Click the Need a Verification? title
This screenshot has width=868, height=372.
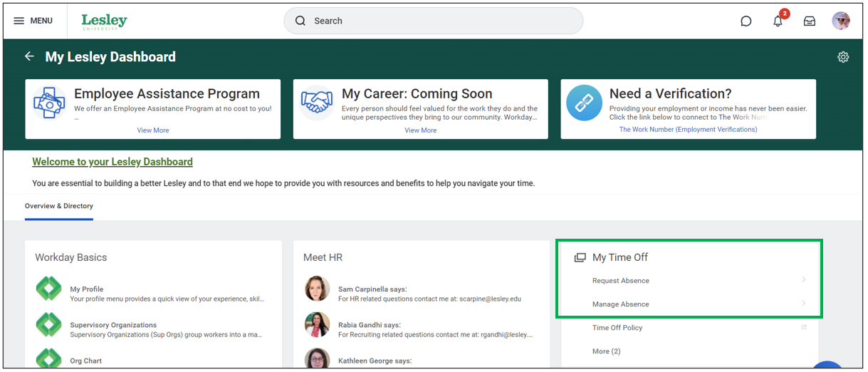[x=671, y=93]
